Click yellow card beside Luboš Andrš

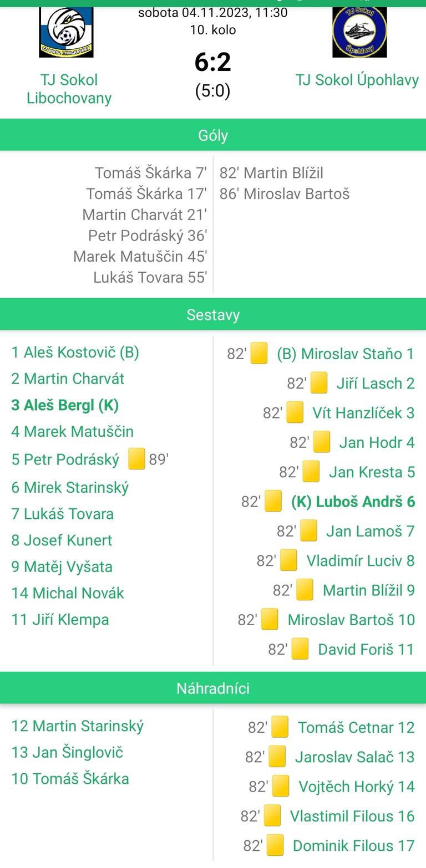pos(273,501)
